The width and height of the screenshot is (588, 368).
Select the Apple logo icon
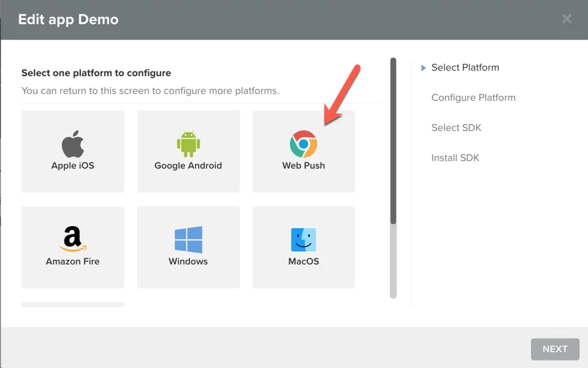tap(73, 145)
